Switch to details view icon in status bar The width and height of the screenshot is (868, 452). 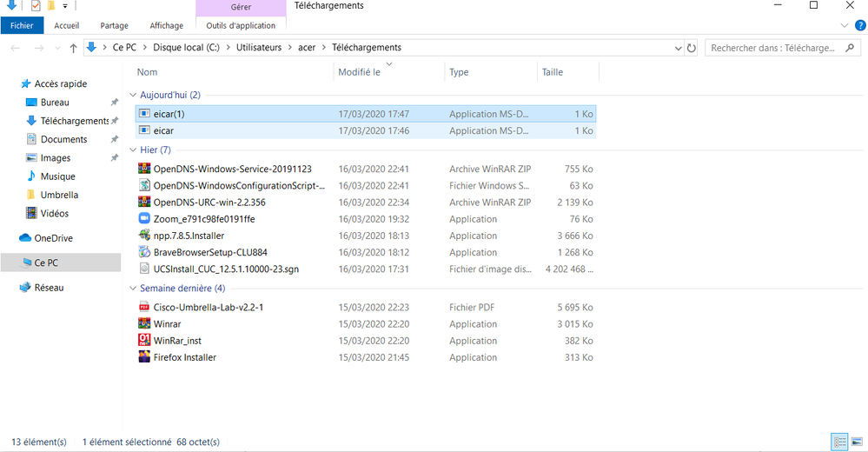[x=840, y=442]
